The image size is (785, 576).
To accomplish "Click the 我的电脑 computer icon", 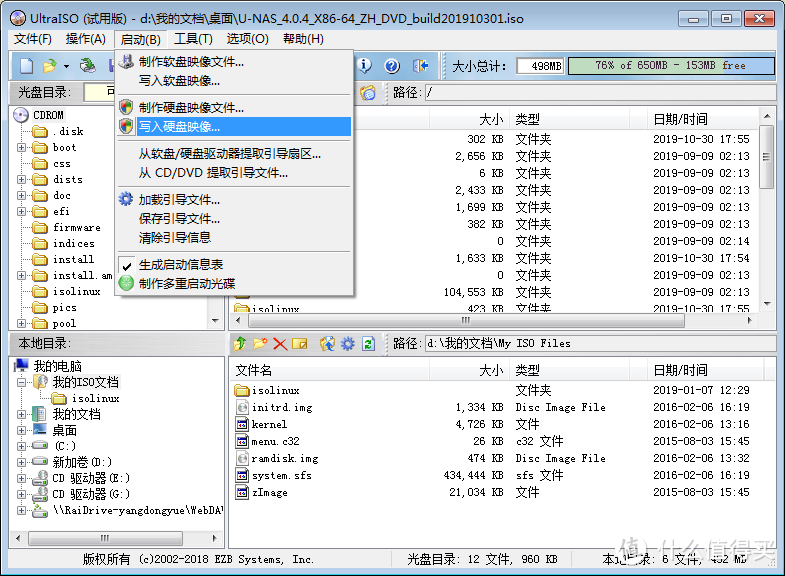I will click(x=21, y=366).
